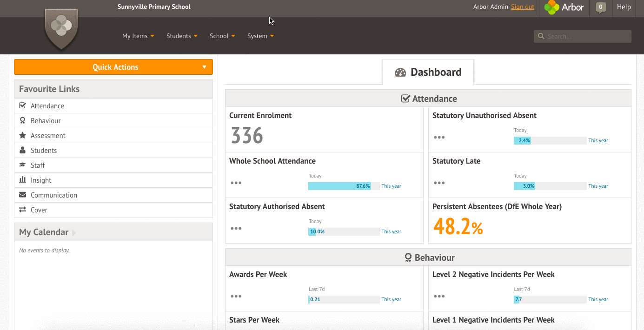The width and height of the screenshot is (644, 330).
Task: Click the Behaviour rosette icon in Favourite Links
Action: coord(22,120)
